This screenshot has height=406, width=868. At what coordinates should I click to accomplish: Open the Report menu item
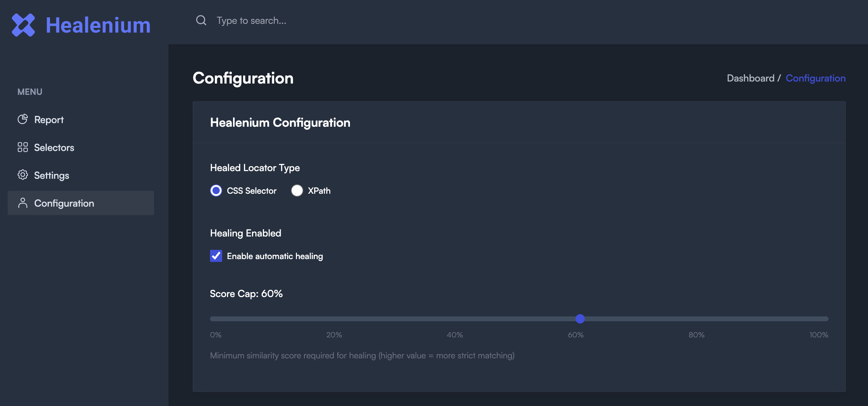coord(81,119)
